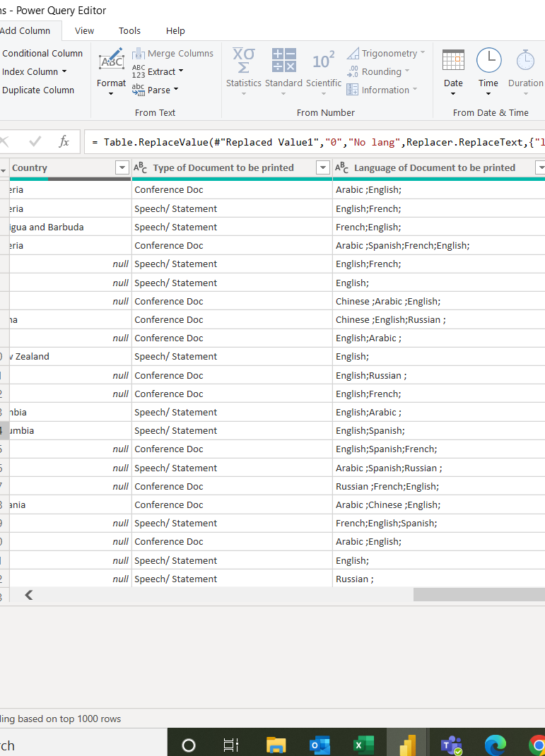Confirm the formula with the checkmark
545x756 pixels.
[x=35, y=141]
